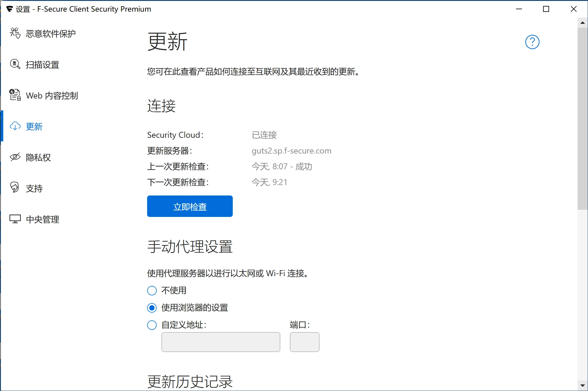Click the central management monitor icon
This screenshot has width=588, height=391.
[x=15, y=219]
